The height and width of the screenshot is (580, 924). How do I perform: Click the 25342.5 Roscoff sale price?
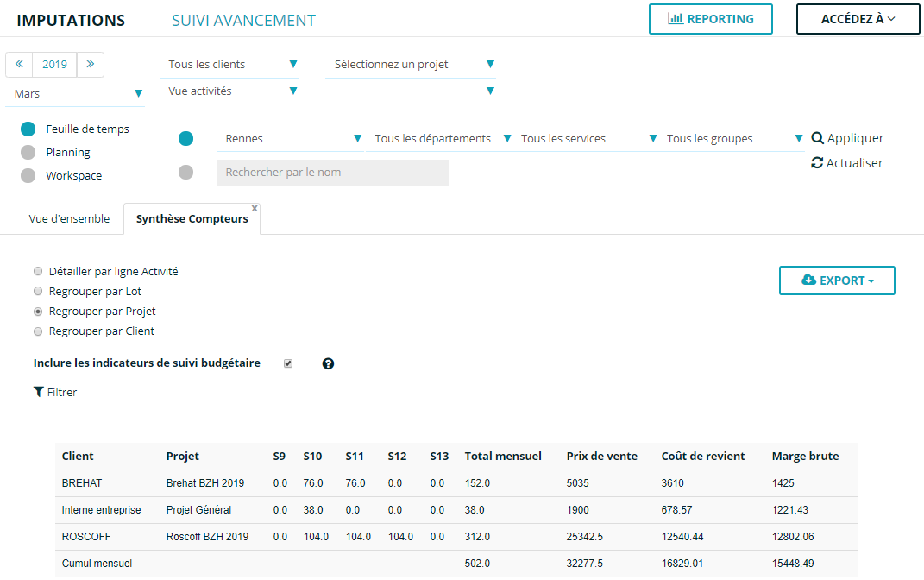(585, 537)
